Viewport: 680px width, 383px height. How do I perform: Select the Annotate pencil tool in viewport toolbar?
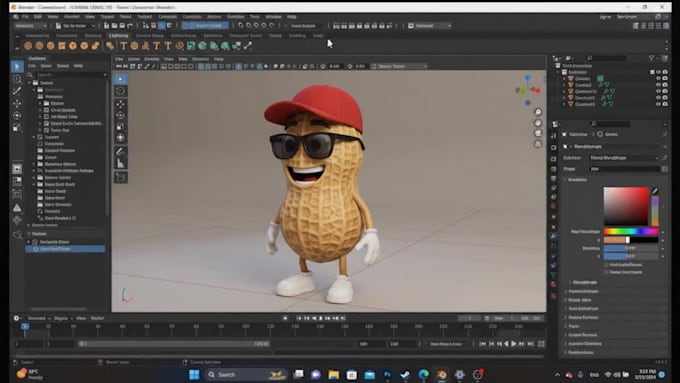[121, 151]
